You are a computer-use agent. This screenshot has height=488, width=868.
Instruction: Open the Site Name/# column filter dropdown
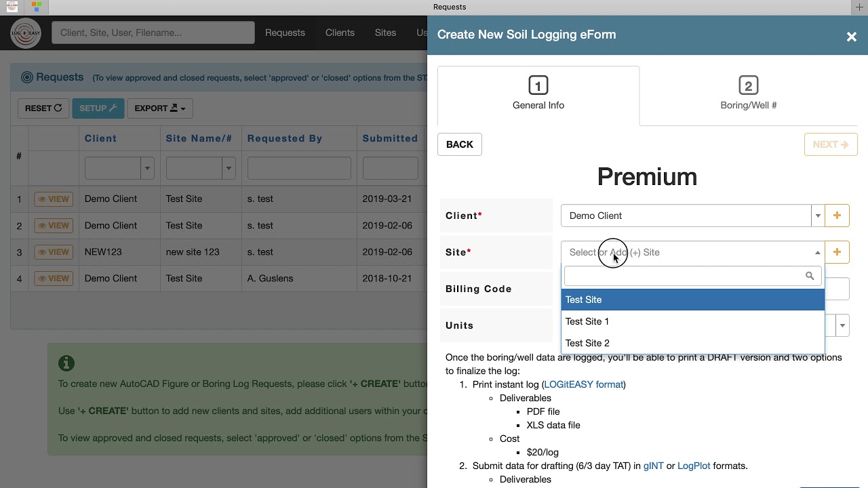229,168
